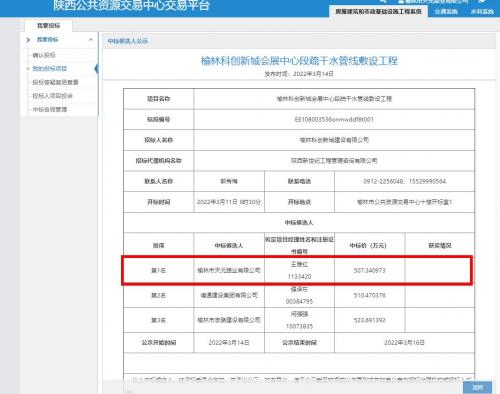The width and height of the screenshot is (500, 394).
Task: Open the 我要投标 tab
Action: tap(48, 25)
